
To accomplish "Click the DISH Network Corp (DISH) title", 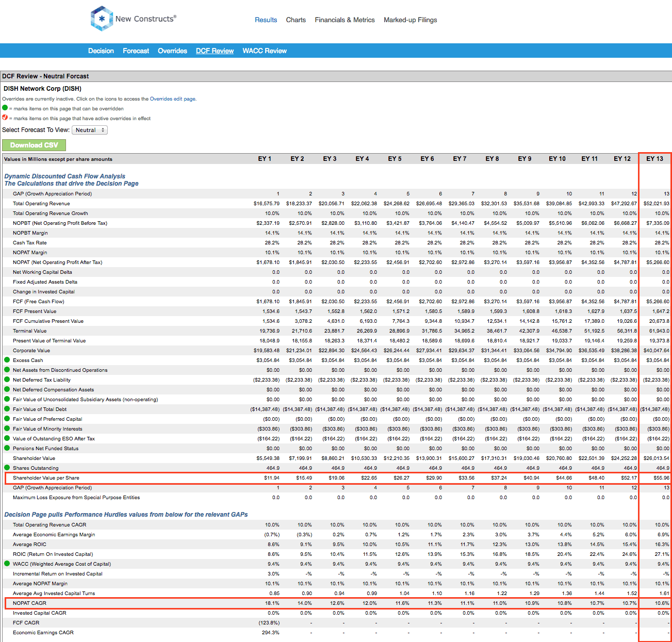I will click(x=43, y=89).
